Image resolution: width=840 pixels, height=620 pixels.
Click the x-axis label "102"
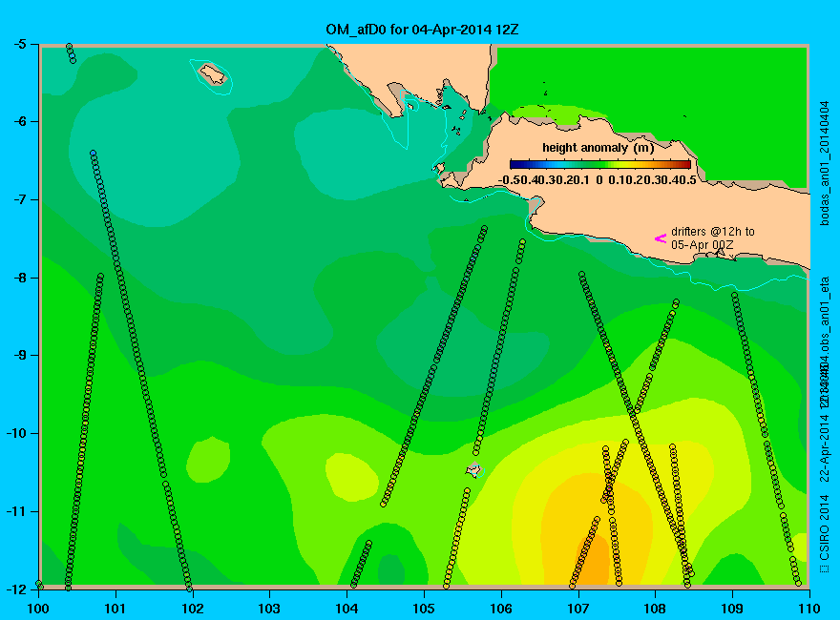pyautogui.click(x=192, y=609)
